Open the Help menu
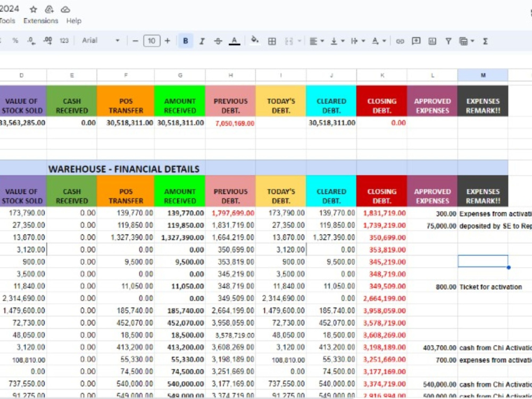Screen dimensions: 532x399 (73, 21)
